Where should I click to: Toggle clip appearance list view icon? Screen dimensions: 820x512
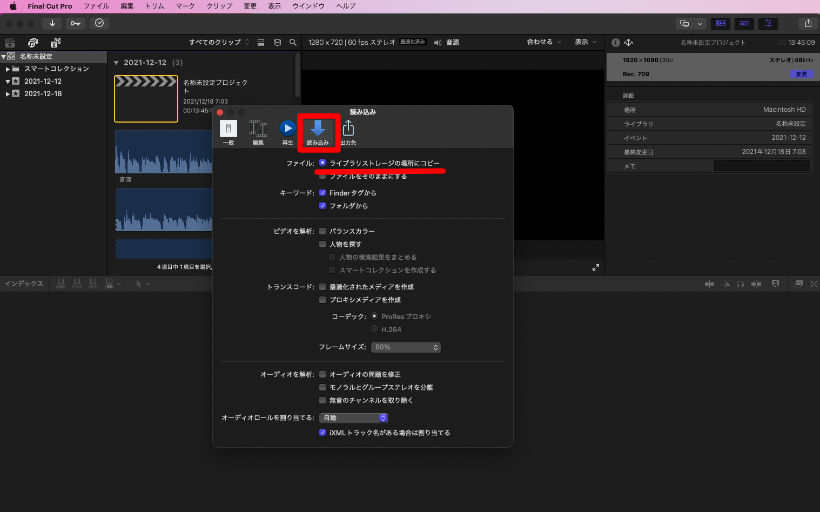pos(260,42)
